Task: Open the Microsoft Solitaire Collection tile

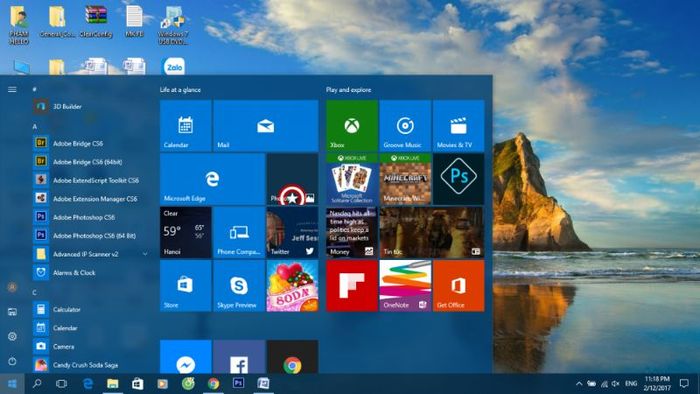Action: click(x=352, y=179)
